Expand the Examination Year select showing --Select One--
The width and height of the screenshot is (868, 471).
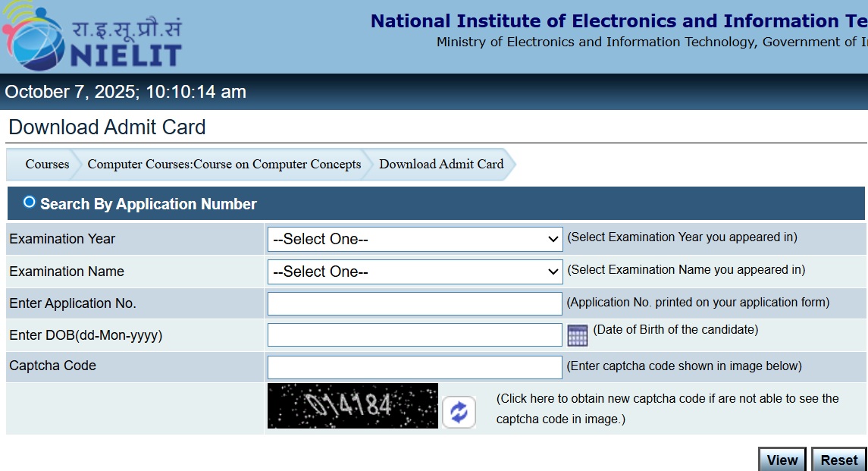point(414,239)
